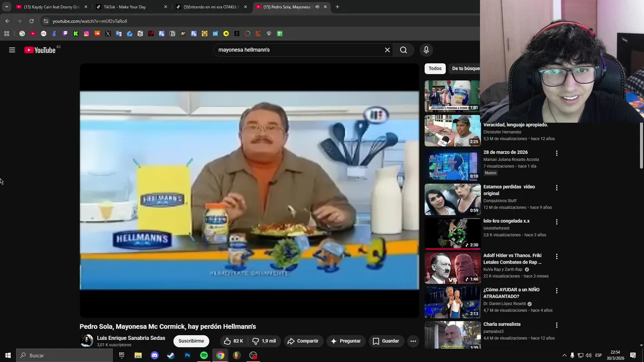Viewport: 644px width, 362px height.
Task: Select the De tu búsqueda filter chip
Action: click(x=465, y=68)
